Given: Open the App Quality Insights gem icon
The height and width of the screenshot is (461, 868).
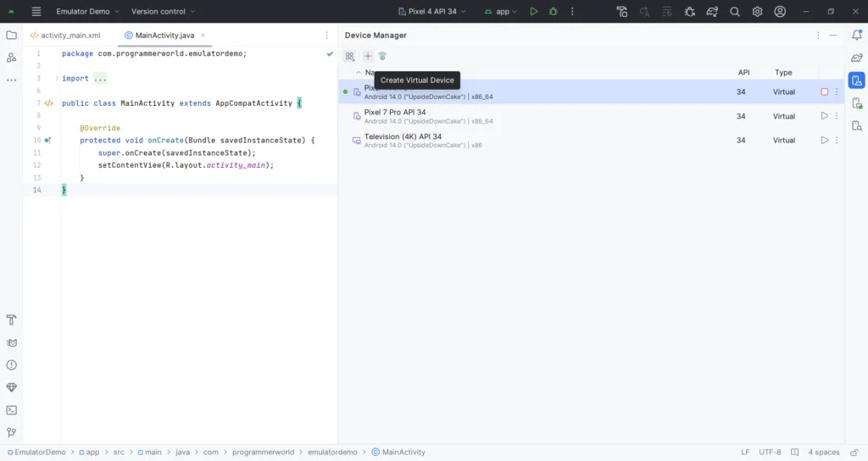Looking at the screenshot, I should 11,387.
